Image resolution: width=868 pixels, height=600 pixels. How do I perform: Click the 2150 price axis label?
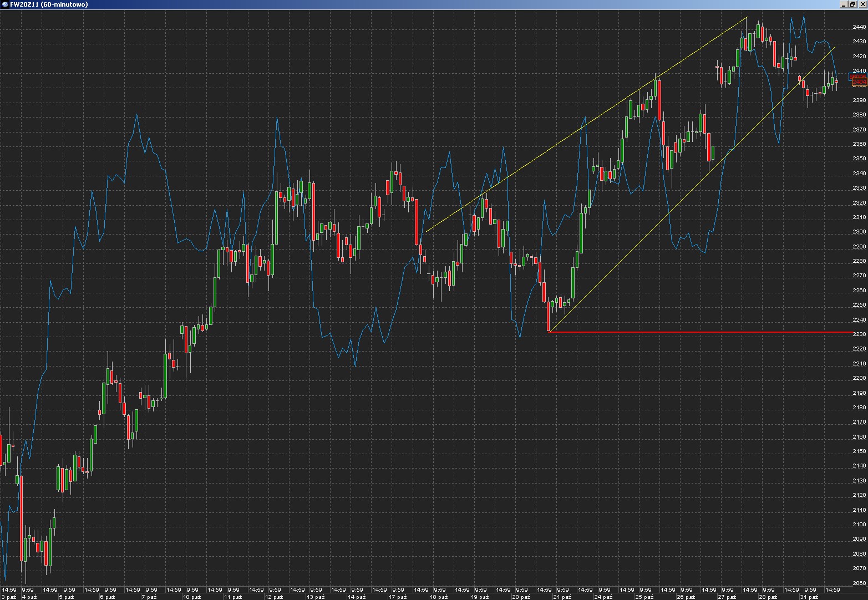859,451
